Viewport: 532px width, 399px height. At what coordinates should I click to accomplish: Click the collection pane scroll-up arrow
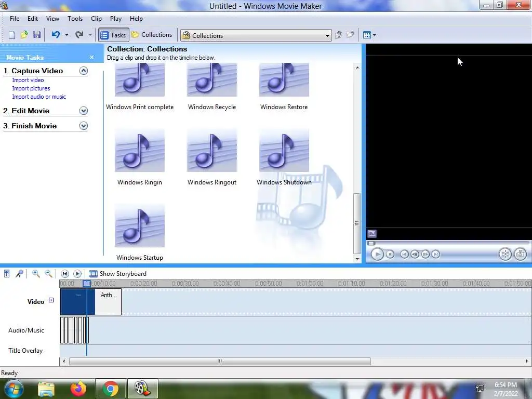point(357,68)
